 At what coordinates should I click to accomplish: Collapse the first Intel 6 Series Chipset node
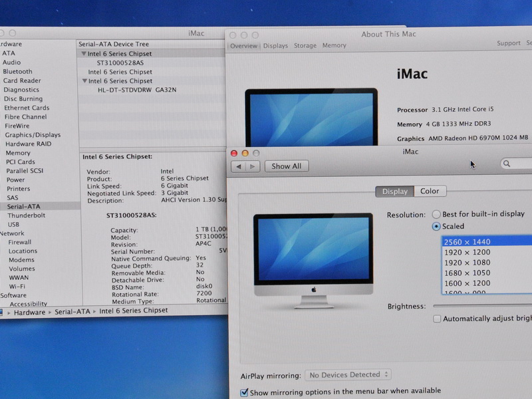pyautogui.click(x=84, y=54)
